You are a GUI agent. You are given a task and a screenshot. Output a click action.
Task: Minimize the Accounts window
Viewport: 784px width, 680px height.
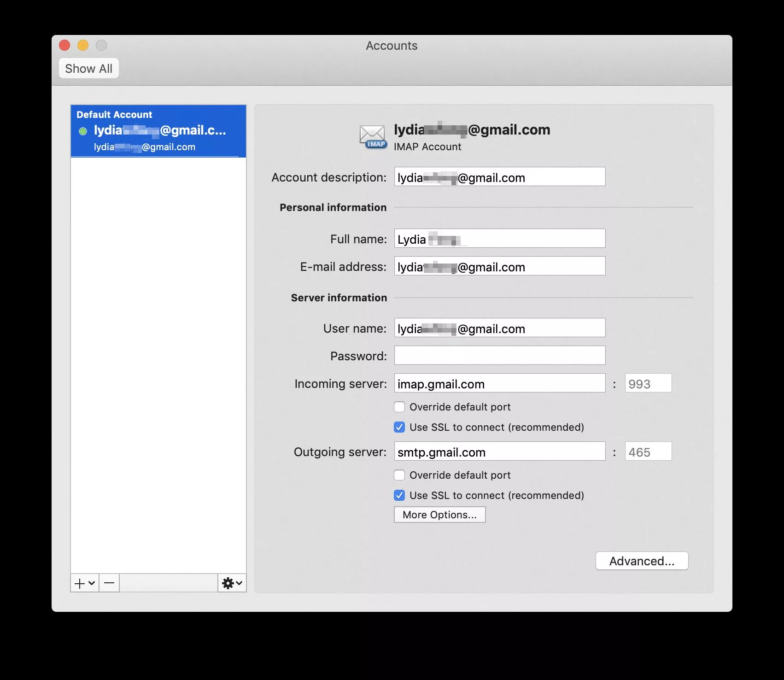83,45
